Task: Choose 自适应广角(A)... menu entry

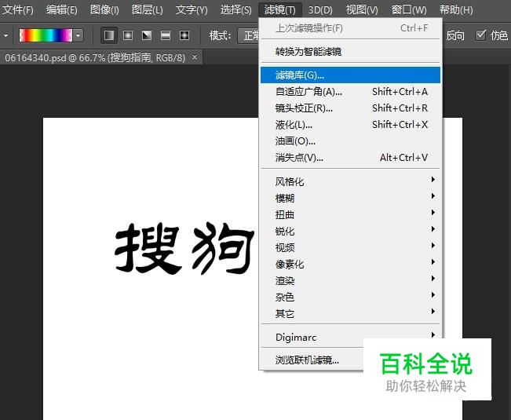Action: click(x=350, y=92)
